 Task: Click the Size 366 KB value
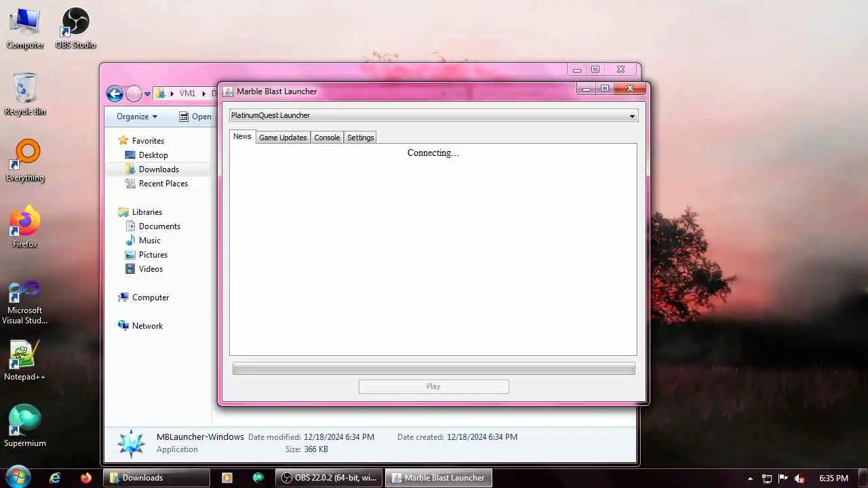point(316,449)
